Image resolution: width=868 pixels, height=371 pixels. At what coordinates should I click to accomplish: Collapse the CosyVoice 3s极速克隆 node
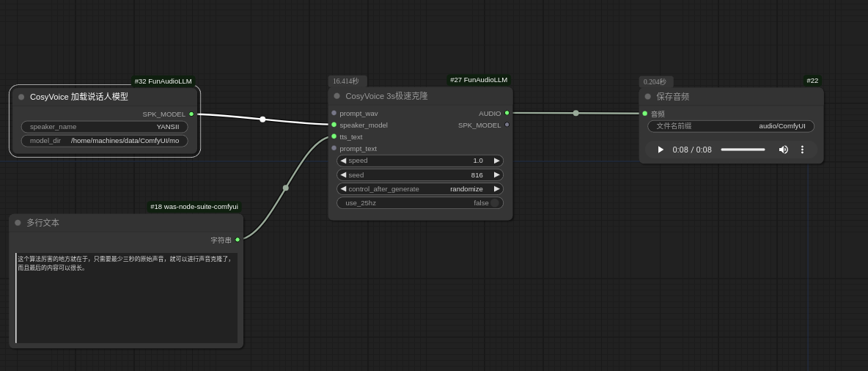[336, 96]
